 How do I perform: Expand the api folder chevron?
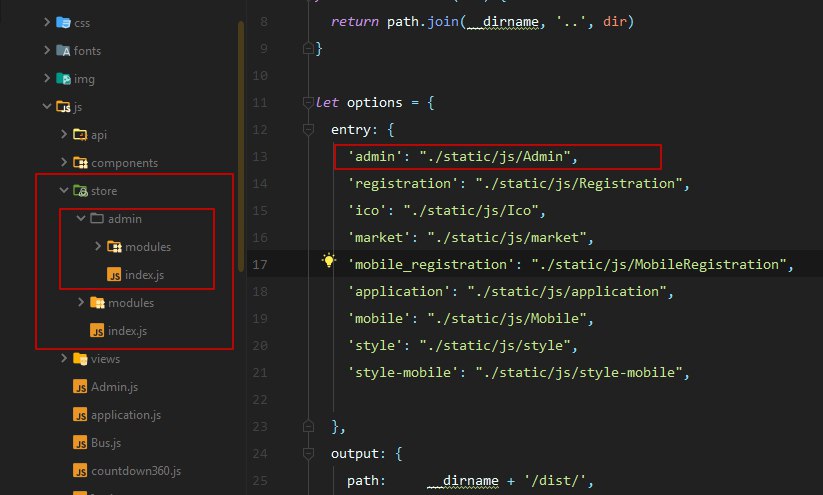[64, 134]
